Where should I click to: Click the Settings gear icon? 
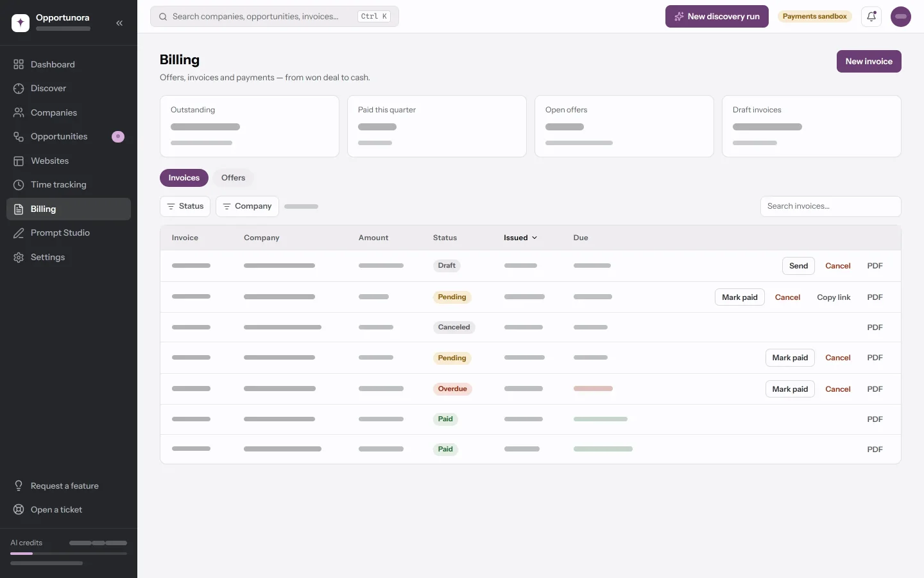tap(19, 258)
